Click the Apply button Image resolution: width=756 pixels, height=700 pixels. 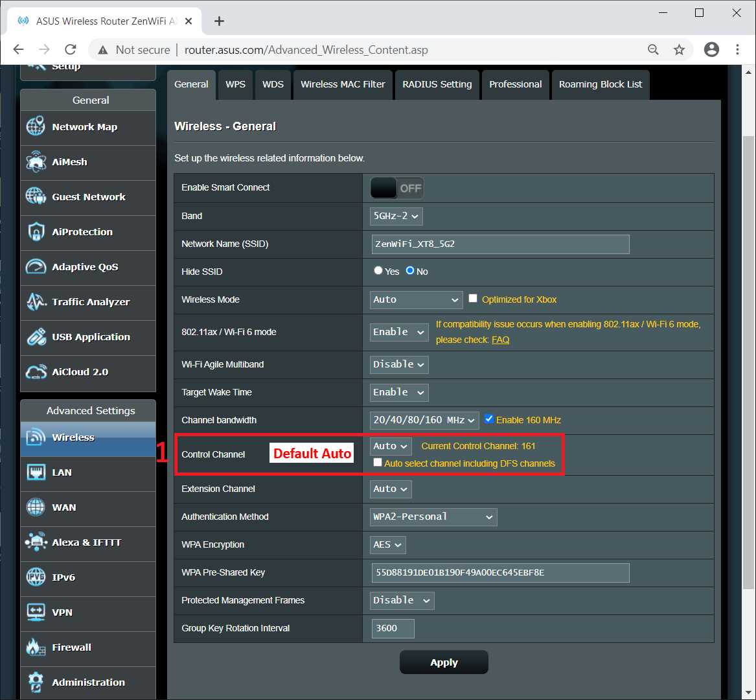click(x=444, y=662)
